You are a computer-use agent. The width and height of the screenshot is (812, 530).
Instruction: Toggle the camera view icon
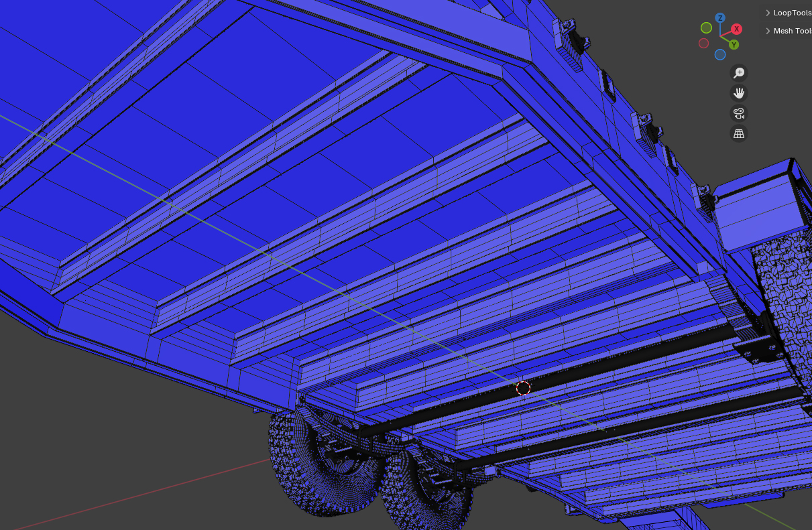tap(738, 113)
